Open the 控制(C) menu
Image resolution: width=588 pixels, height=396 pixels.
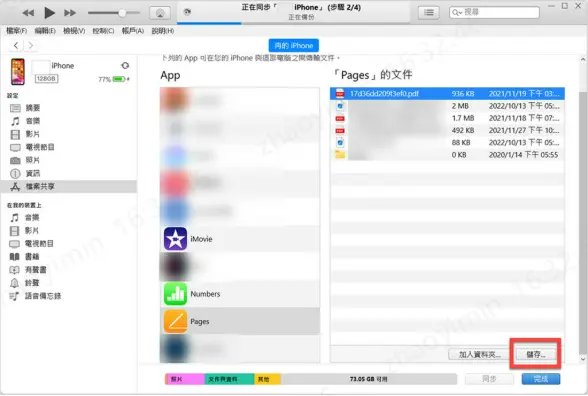(x=103, y=31)
